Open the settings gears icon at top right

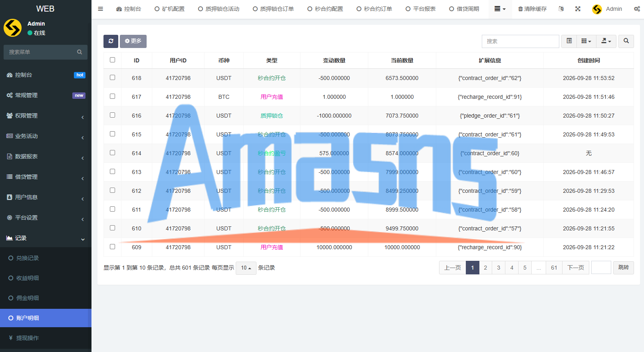pos(637,9)
